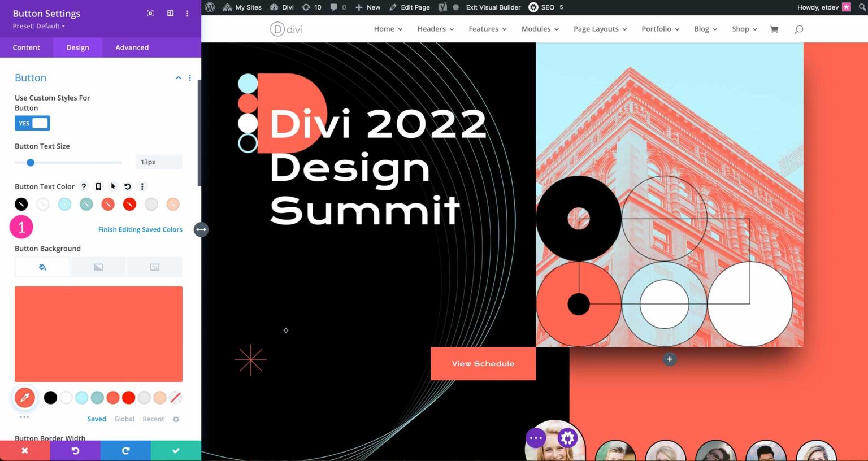Select the black Button Text Color swatch
868x461 pixels.
click(21, 204)
